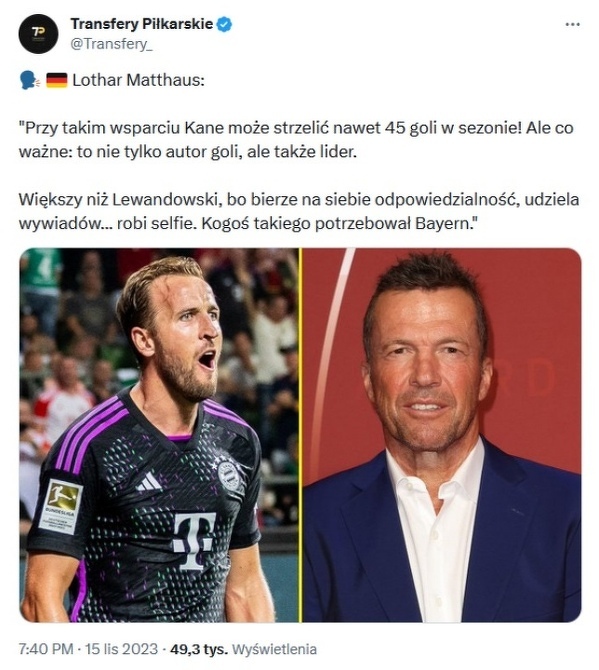
Task: Click the Adidas logo on the jersey
Action: point(148,482)
